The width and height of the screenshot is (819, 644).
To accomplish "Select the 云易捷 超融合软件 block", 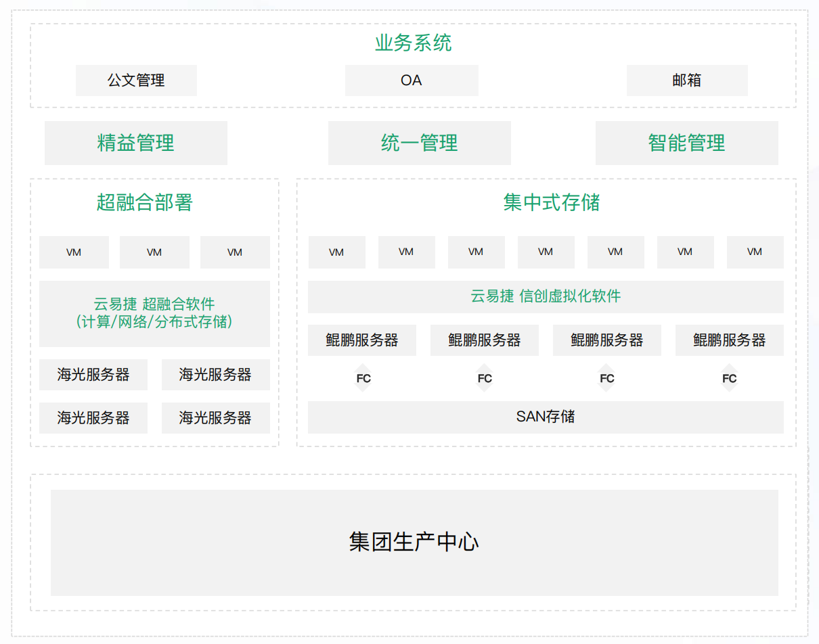I will [154, 313].
